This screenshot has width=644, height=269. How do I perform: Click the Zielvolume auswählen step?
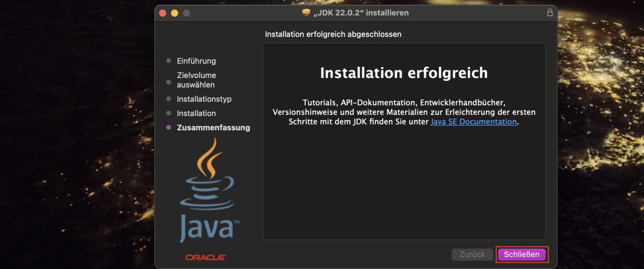click(x=197, y=80)
